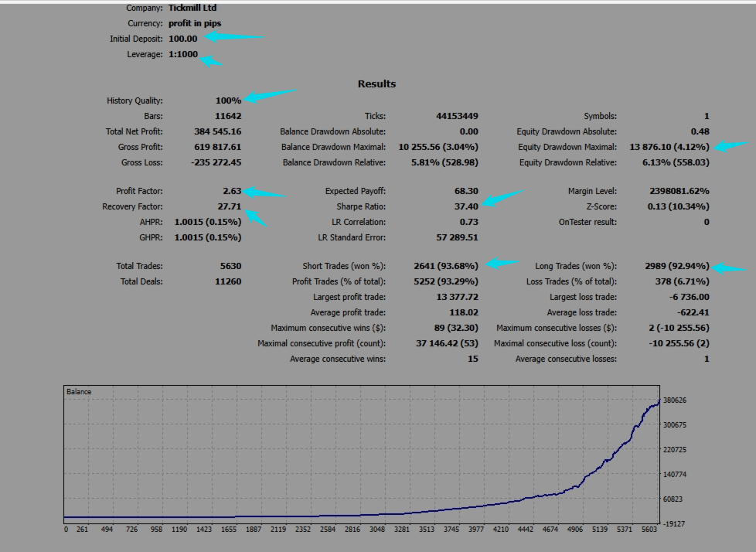Screen dimensions: 756x552
Task: Click the currency value 'profit in pips'
Action: [195, 23]
